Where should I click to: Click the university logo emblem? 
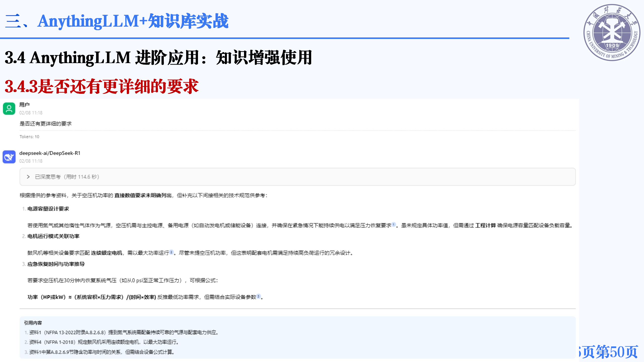(x=612, y=32)
